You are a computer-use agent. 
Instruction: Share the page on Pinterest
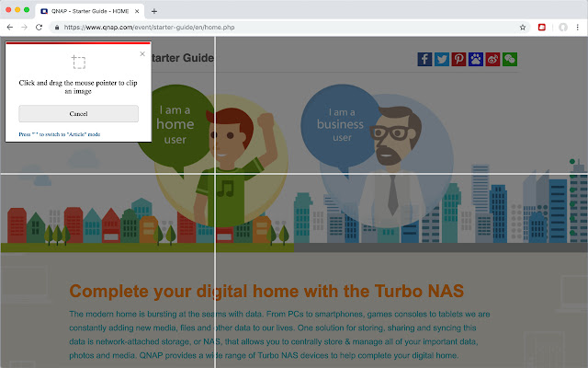[x=458, y=59]
